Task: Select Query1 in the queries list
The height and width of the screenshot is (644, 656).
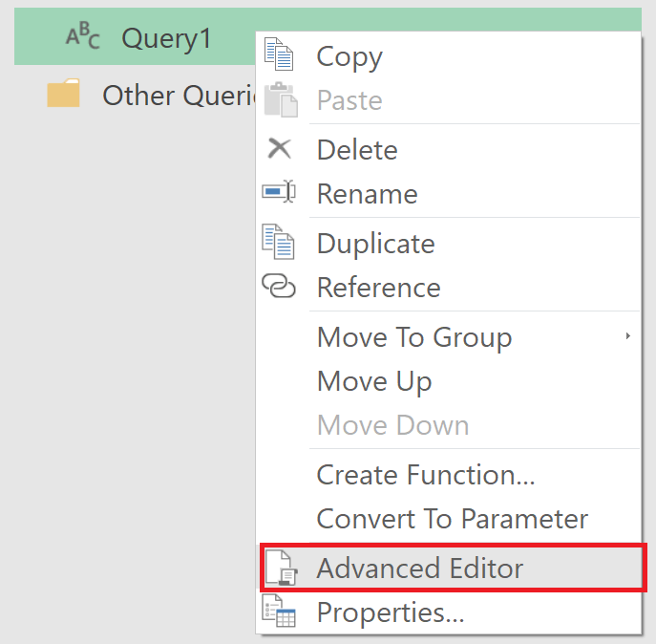Action: (x=166, y=37)
